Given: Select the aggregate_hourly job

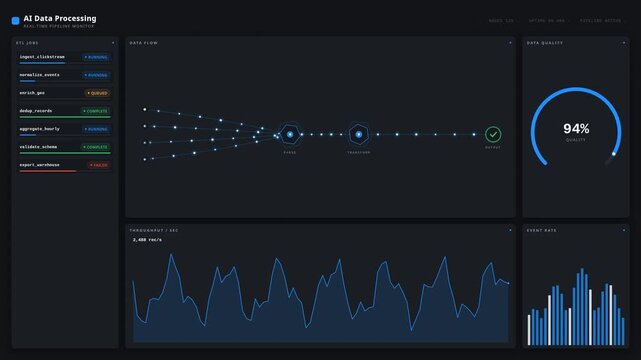Looking at the screenshot, I should click(x=65, y=130).
